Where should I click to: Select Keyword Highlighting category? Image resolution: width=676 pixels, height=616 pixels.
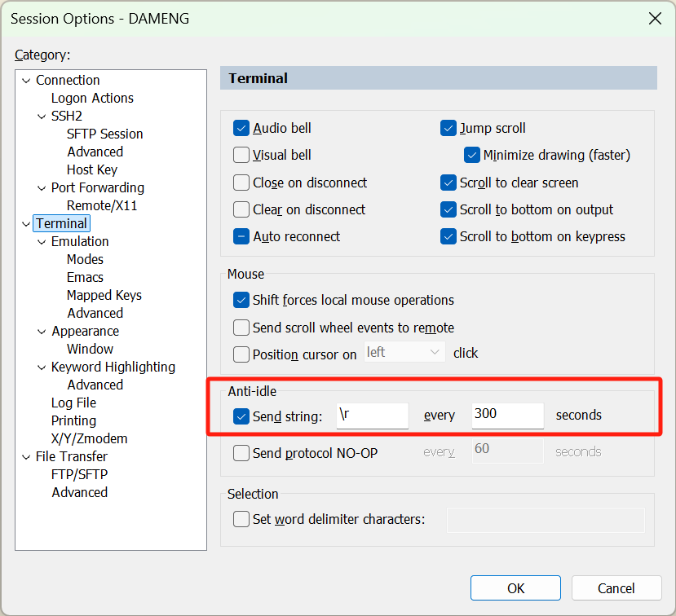(113, 367)
